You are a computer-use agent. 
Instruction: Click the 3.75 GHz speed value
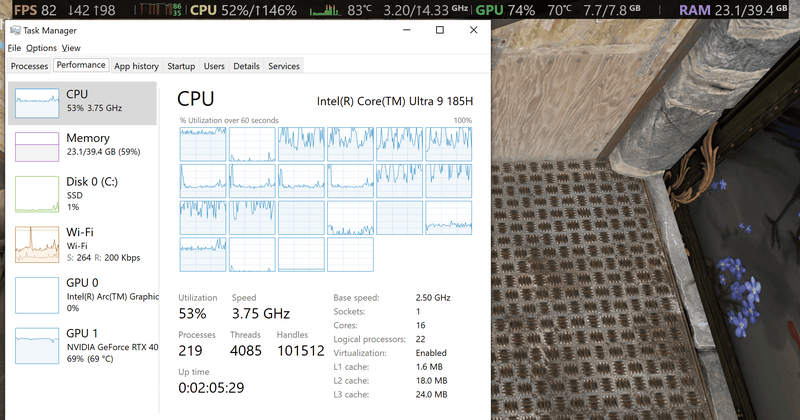(x=261, y=313)
